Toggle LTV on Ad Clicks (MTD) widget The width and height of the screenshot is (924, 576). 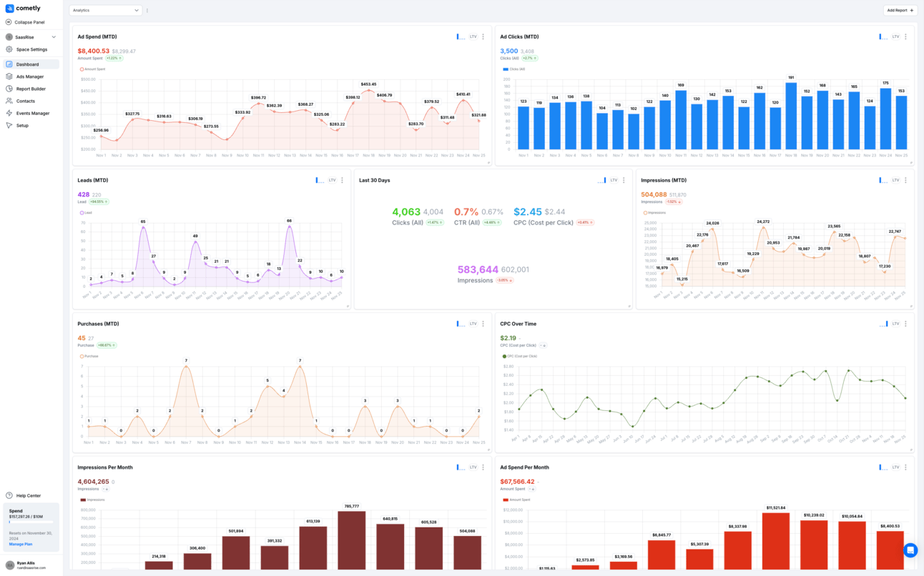point(895,36)
